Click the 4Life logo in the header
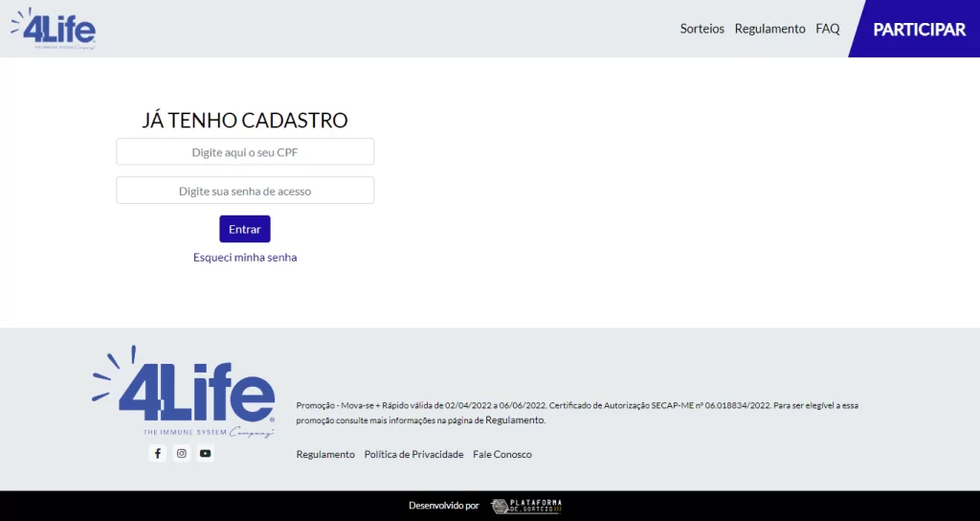The height and width of the screenshot is (521, 980). pos(54,29)
